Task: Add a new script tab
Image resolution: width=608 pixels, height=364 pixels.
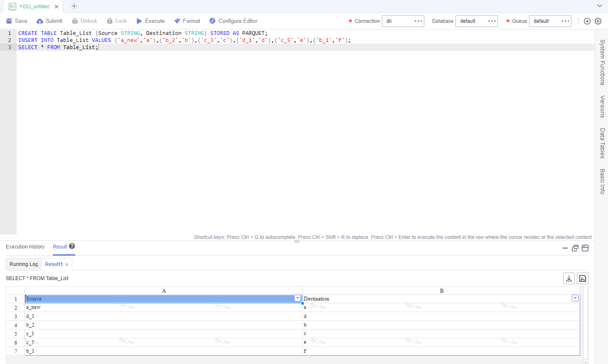Action: pos(74,6)
